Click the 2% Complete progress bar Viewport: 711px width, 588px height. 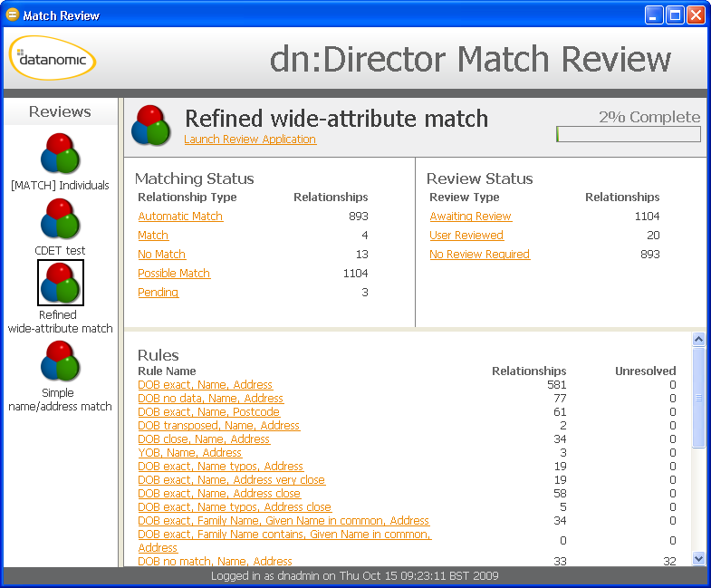pyautogui.click(x=629, y=134)
